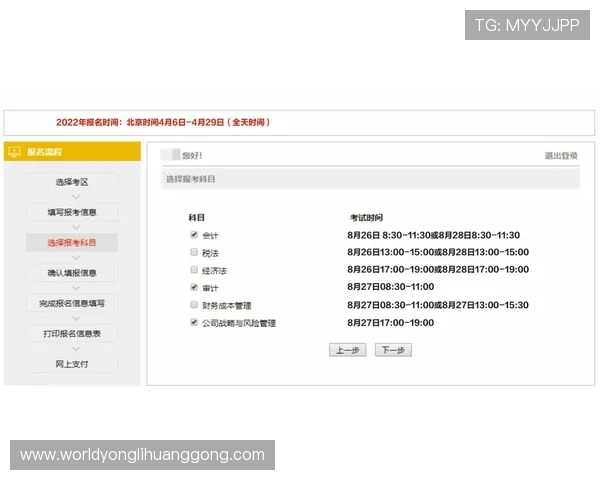The width and height of the screenshot is (600, 480).
Task: Select the 选择考区 step
Action: [72, 182]
